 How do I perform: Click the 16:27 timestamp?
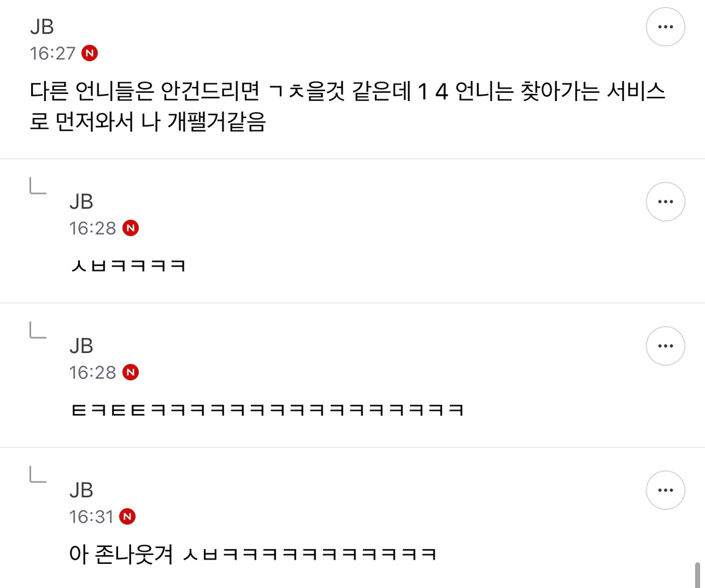pyautogui.click(x=53, y=53)
